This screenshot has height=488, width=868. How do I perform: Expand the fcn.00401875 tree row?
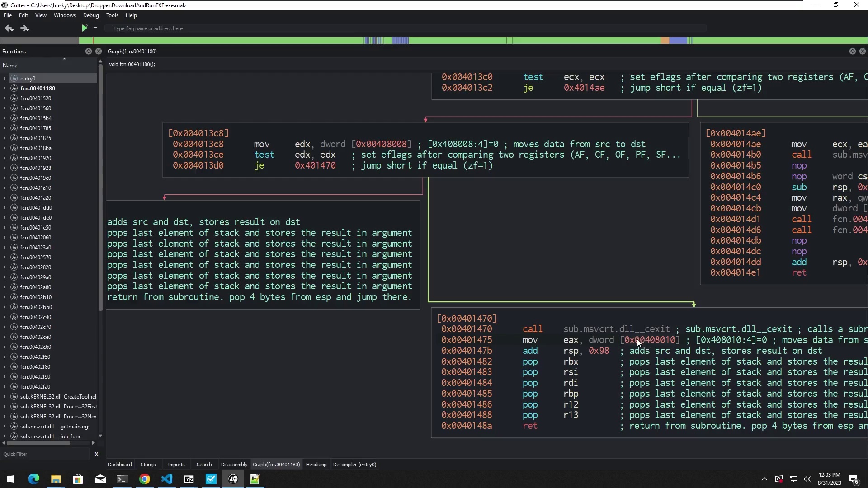(x=5, y=138)
